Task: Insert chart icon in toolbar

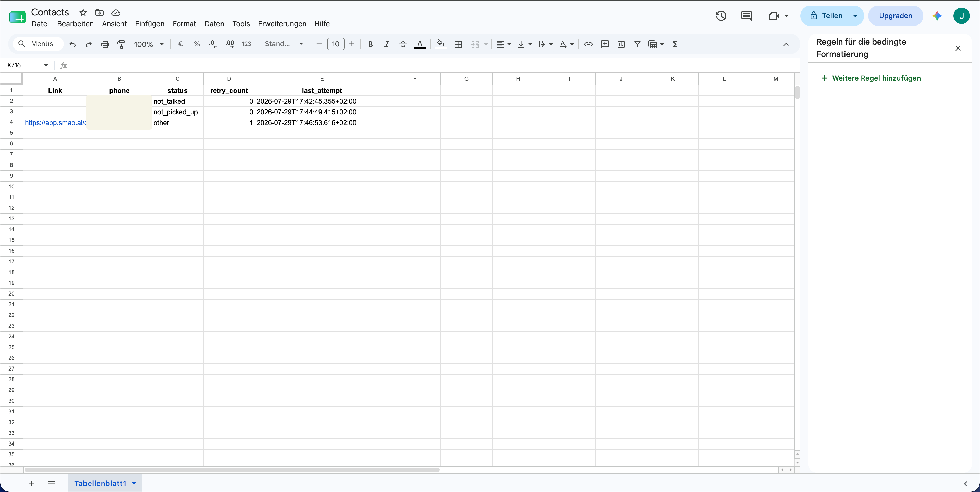Action: (621, 44)
